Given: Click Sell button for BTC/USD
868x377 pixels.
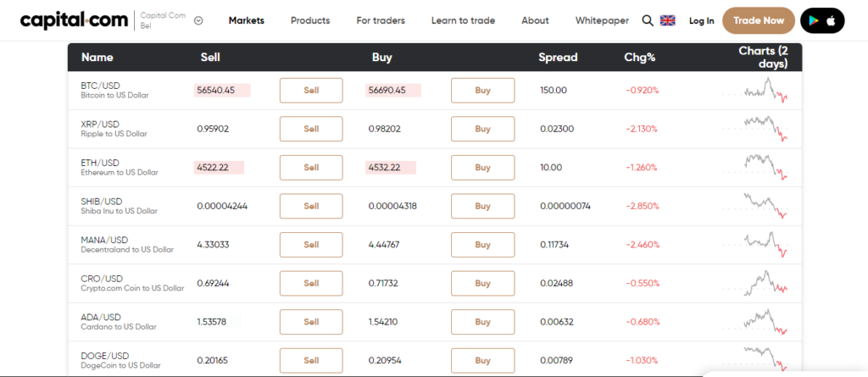Looking at the screenshot, I should point(311,91).
